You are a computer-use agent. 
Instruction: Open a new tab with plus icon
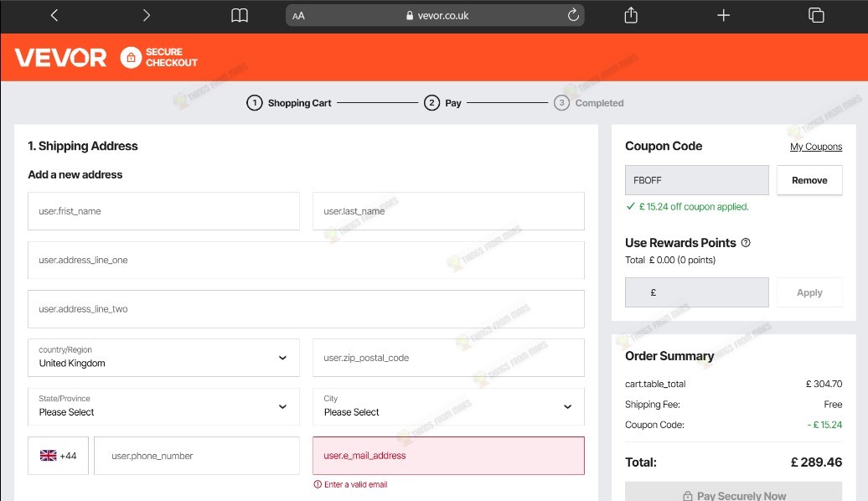pyautogui.click(x=723, y=16)
